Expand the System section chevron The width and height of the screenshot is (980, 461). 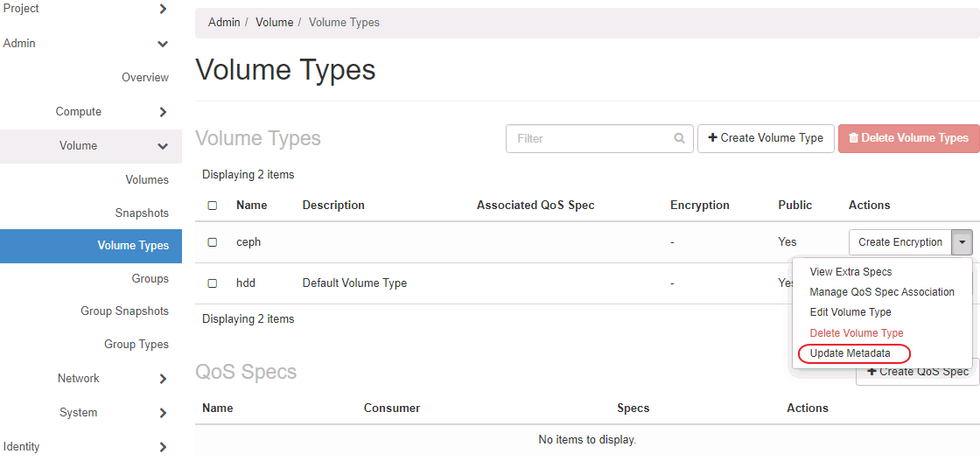point(163,413)
